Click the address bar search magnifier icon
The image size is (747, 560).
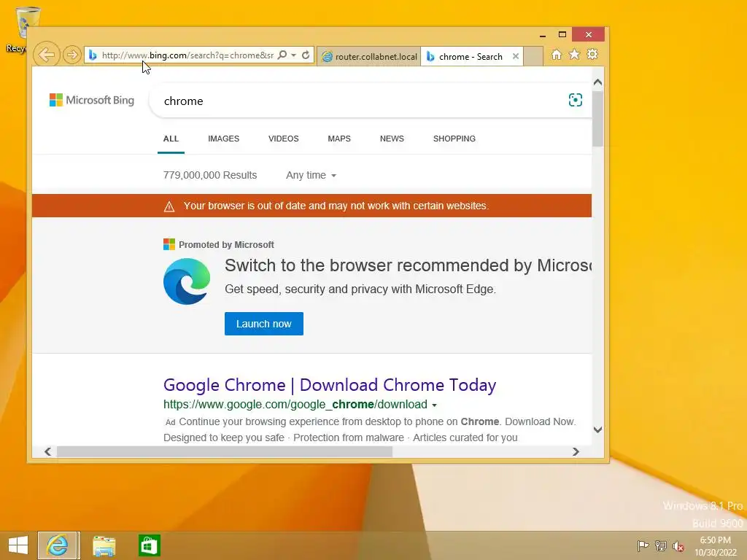pyautogui.click(x=282, y=55)
